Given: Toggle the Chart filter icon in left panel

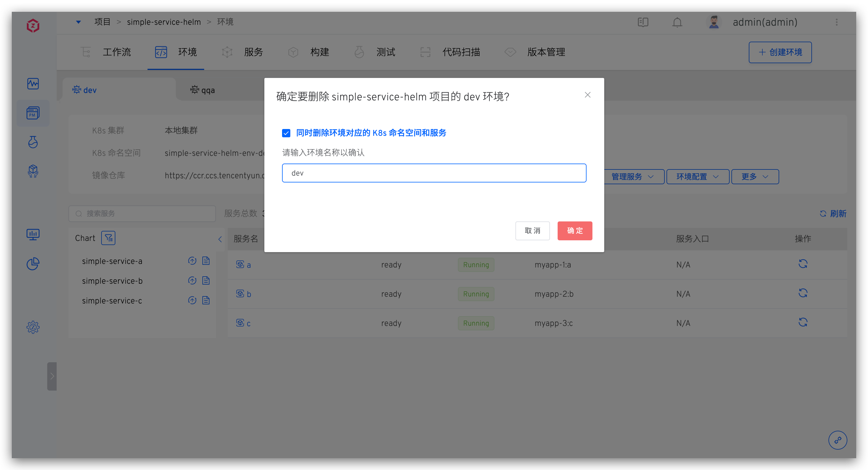Looking at the screenshot, I should 108,238.
